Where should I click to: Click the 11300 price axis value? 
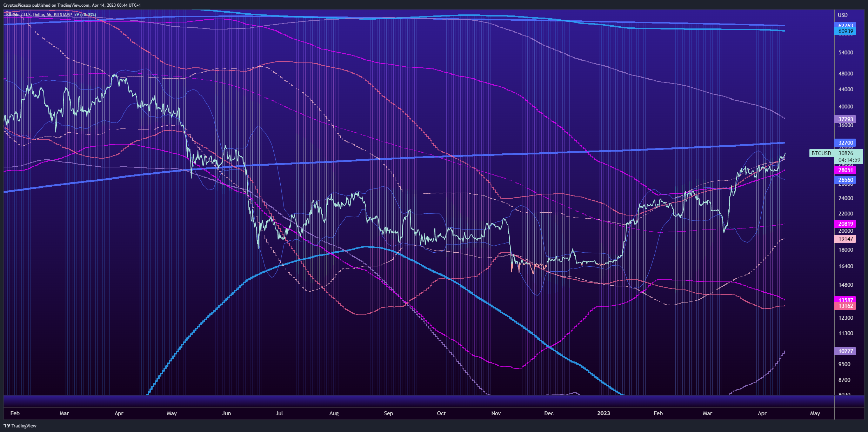pyautogui.click(x=846, y=333)
